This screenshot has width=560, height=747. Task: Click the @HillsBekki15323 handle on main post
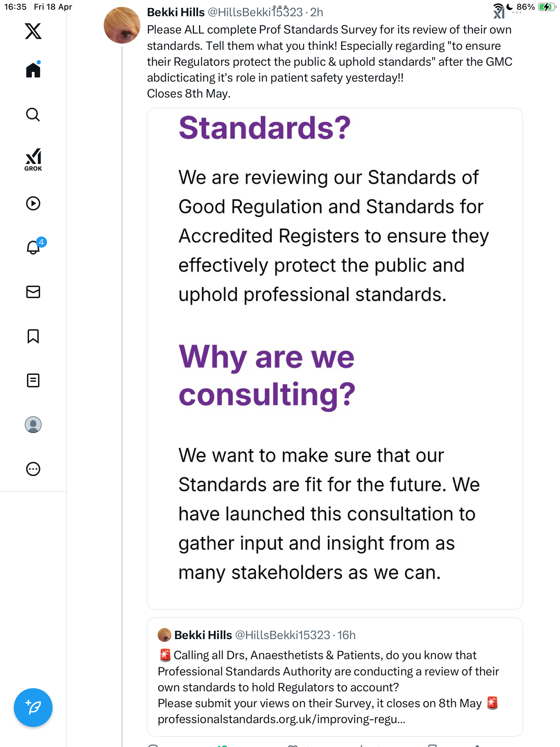tap(255, 12)
